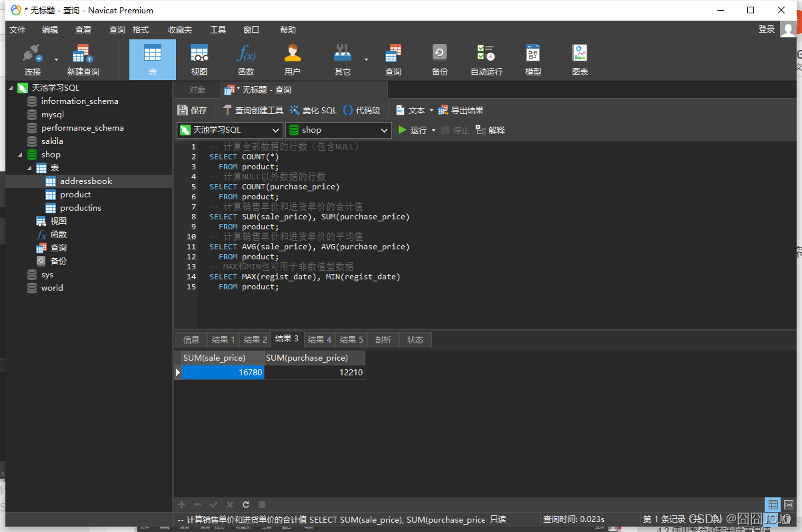Image resolution: width=802 pixels, height=532 pixels.
Task: Switch to grid view
Action: tap(773, 505)
